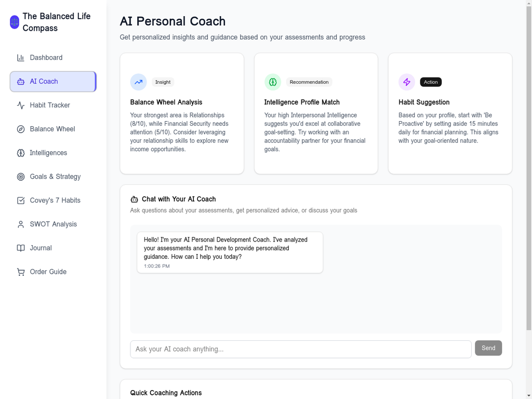532x399 pixels.
Task: Click the Goals & Strategy target icon
Action: coord(20,177)
